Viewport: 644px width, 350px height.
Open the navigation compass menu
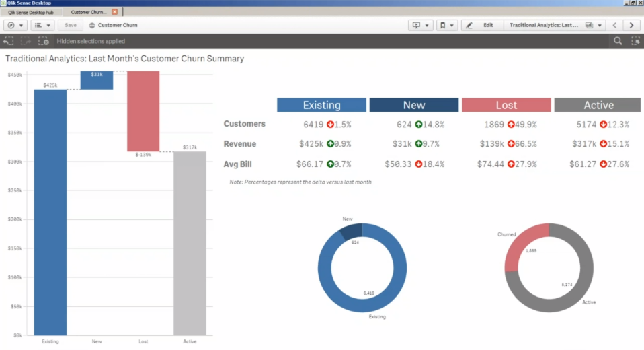[x=15, y=25]
